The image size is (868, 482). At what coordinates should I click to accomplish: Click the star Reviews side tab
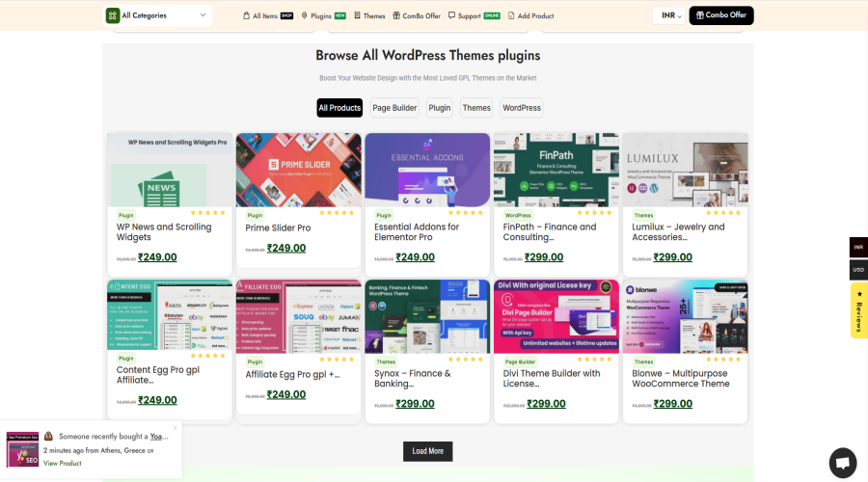tap(858, 310)
